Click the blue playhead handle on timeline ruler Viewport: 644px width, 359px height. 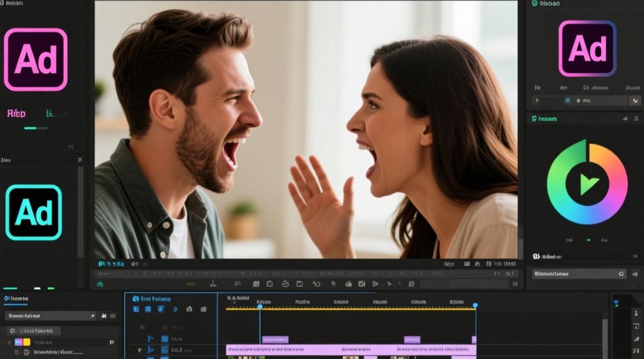[x=260, y=306]
